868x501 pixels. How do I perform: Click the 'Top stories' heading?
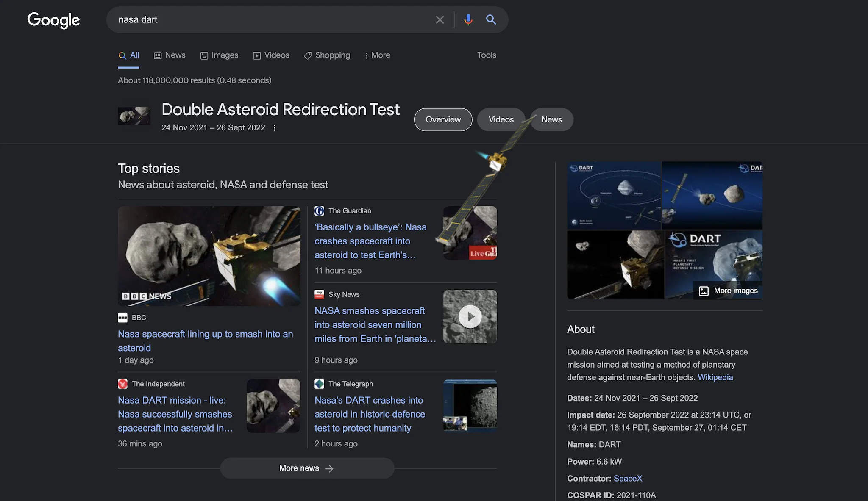pos(149,169)
